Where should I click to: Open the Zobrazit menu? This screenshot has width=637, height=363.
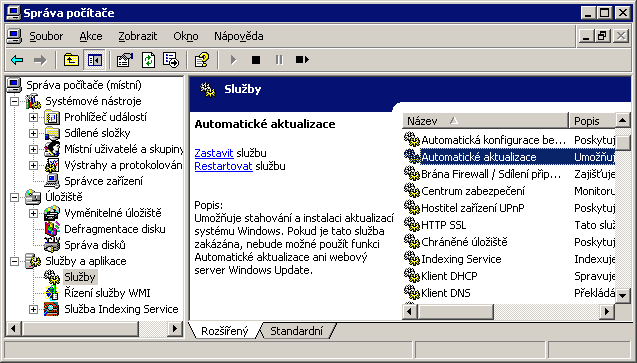(x=137, y=37)
